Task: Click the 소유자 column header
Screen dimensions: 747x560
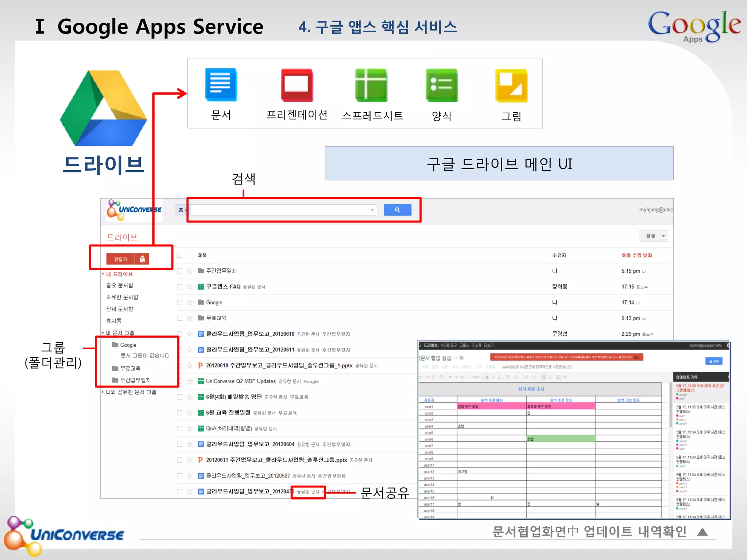Action: point(559,255)
